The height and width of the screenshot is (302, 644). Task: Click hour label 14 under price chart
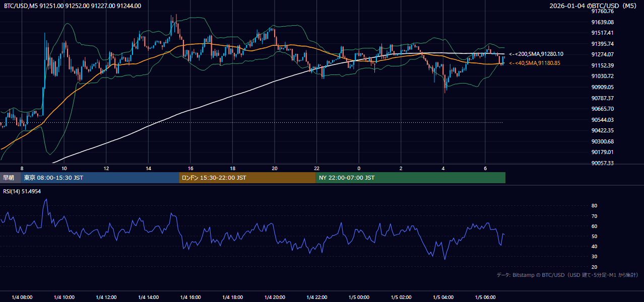click(x=148, y=168)
